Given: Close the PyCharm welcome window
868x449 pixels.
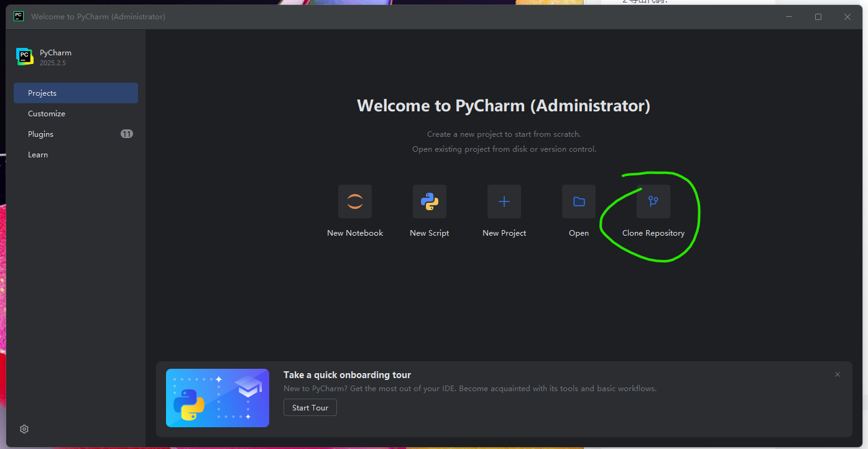Looking at the screenshot, I should pyautogui.click(x=847, y=17).
